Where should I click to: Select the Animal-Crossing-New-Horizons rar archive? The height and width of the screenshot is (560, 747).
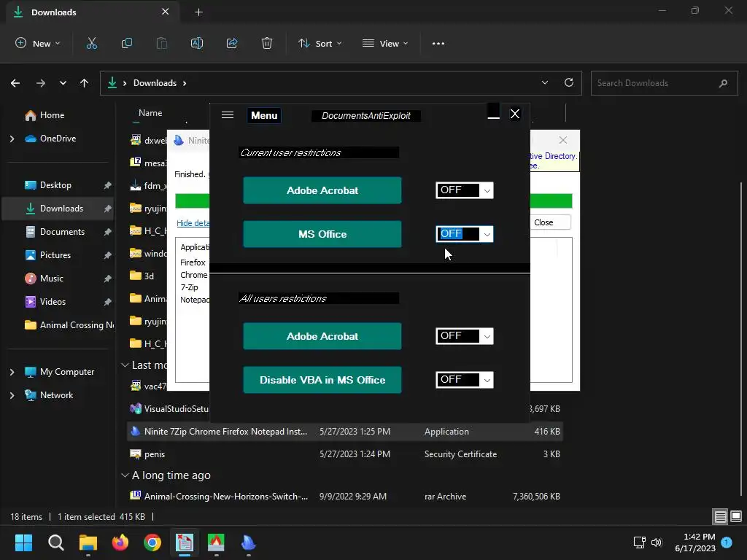point(345,496)
